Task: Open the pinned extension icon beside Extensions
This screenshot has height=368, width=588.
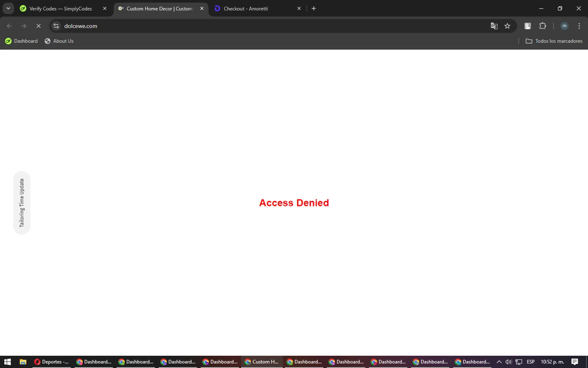Action: (x=528, y=26)
